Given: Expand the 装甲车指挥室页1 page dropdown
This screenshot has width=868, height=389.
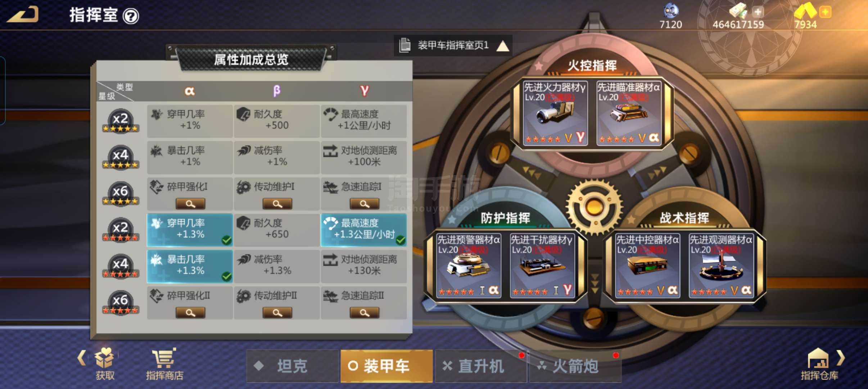Looking at the screenshot, I should (x=453, y=45).
